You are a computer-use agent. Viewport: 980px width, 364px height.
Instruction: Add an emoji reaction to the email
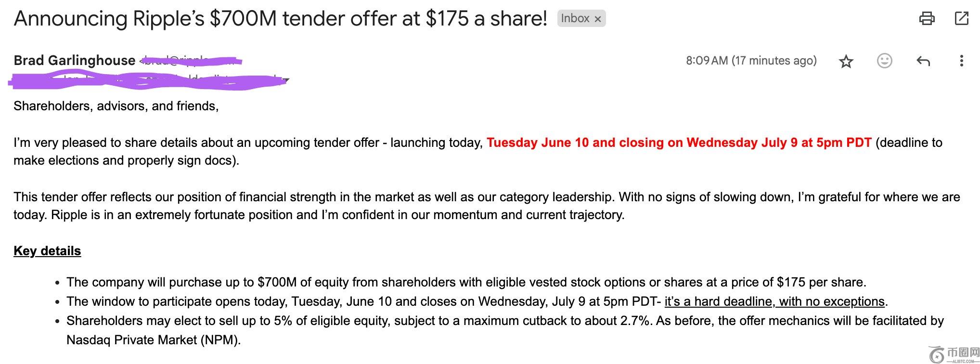tap(884, 61)
